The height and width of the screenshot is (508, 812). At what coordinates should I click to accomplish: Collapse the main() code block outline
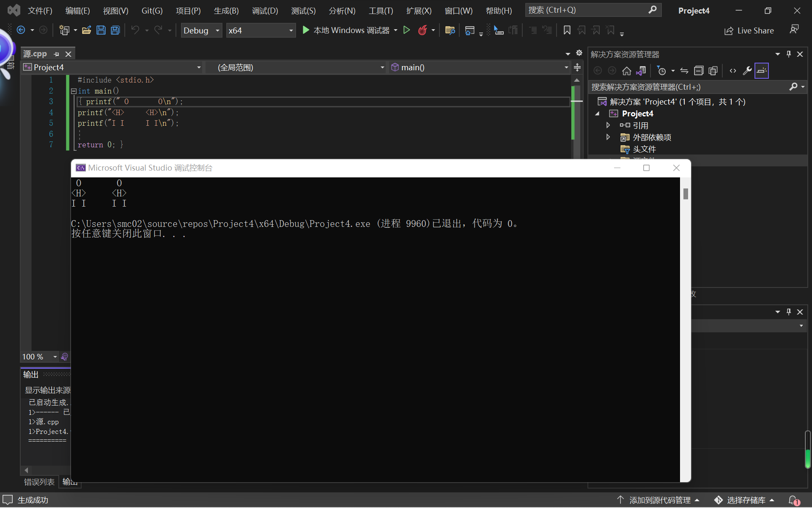(74, 91)
